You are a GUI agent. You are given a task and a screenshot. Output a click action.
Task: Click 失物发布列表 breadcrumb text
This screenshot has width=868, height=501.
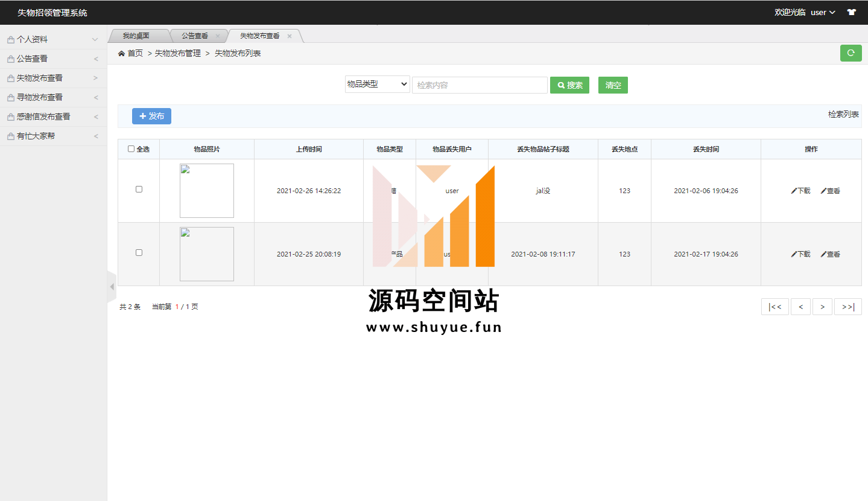click(238, 54)
